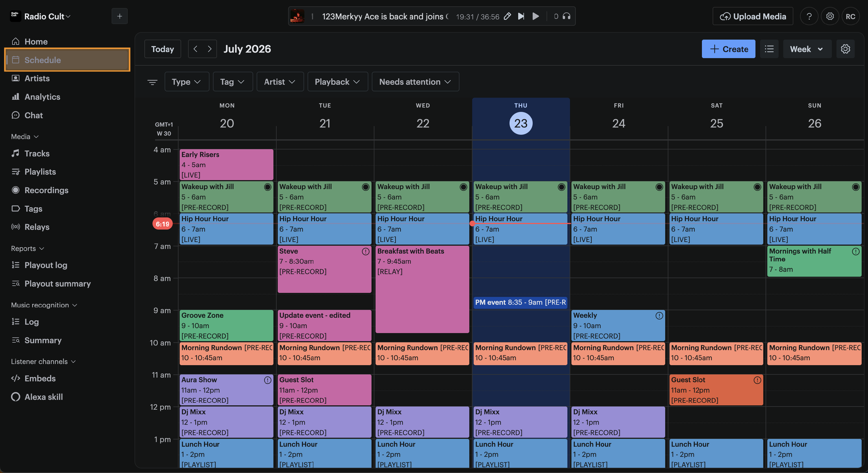Open Analytics in the sidebar
Viewport: 868px width, 473px height.
(x=42, y=97)
